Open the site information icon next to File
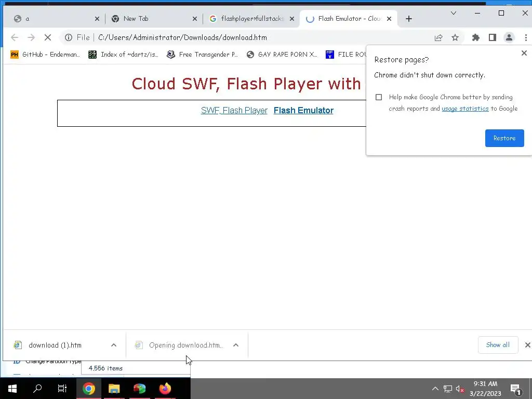Screen dimensions: 532x399 point(69,37)
